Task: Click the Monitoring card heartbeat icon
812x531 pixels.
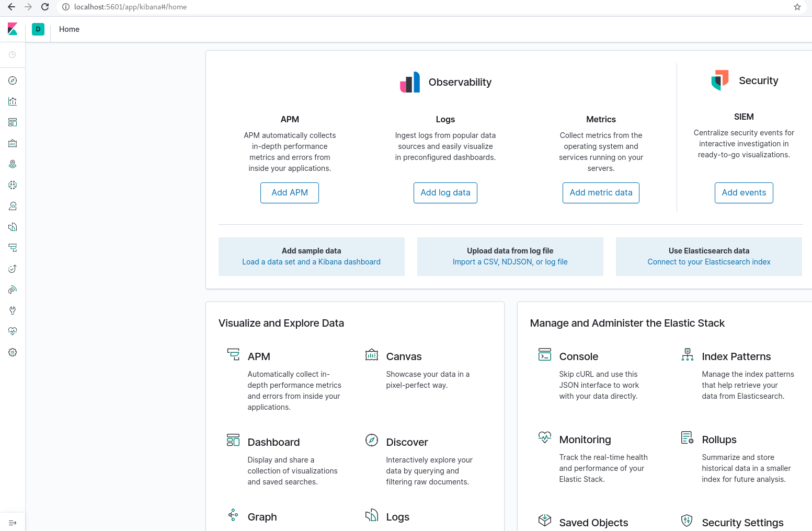Action: (x=545, y=437)
